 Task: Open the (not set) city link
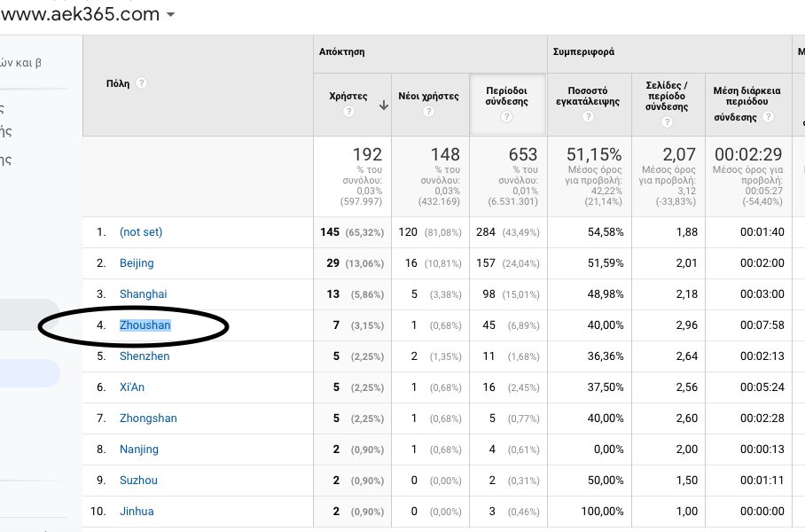[141, 232]
